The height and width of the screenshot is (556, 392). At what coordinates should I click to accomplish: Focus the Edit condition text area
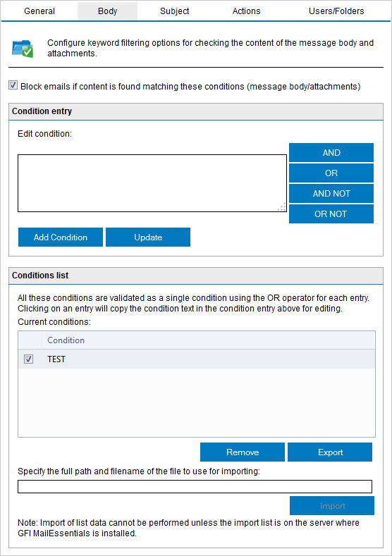tap(152, 183)
